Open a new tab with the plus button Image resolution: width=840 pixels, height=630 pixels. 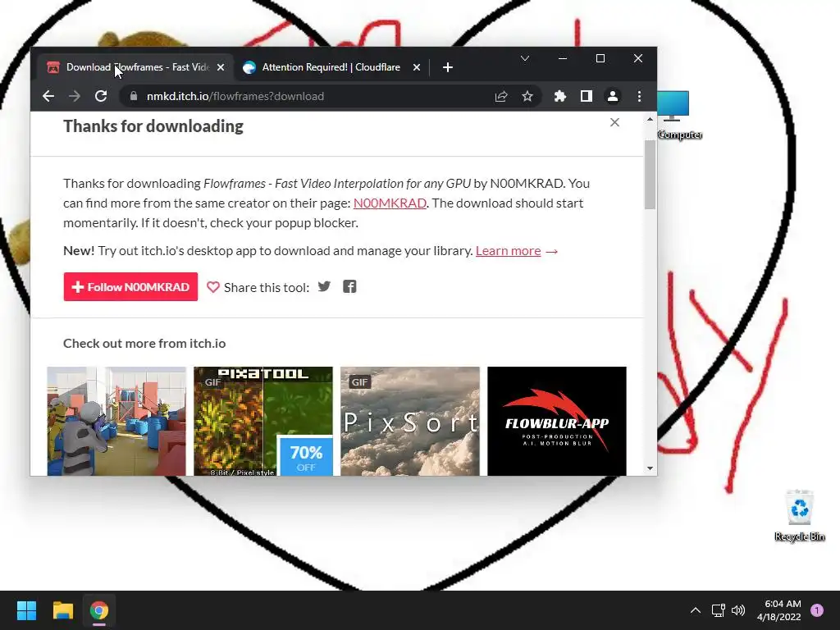[x=448, y=67]
